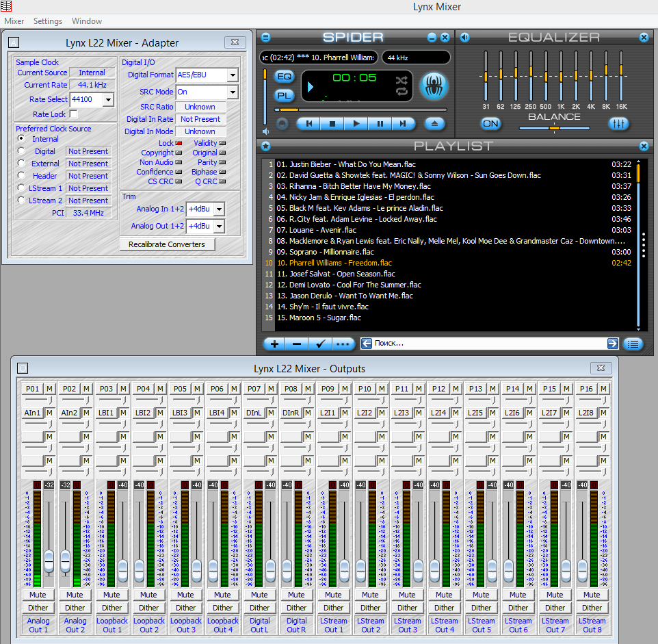Click the search back arrow icon
This screenshot has width=658, height=644.
coord(367,344)
